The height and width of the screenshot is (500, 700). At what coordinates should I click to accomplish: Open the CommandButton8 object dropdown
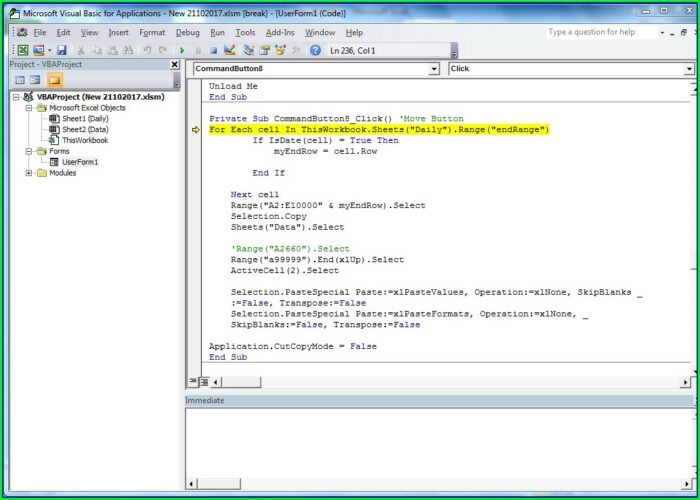click(x=434, y=69)
